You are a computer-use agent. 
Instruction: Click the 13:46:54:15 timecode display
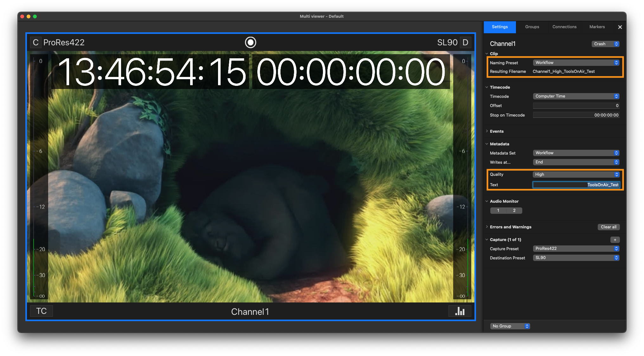click(151, 72)
